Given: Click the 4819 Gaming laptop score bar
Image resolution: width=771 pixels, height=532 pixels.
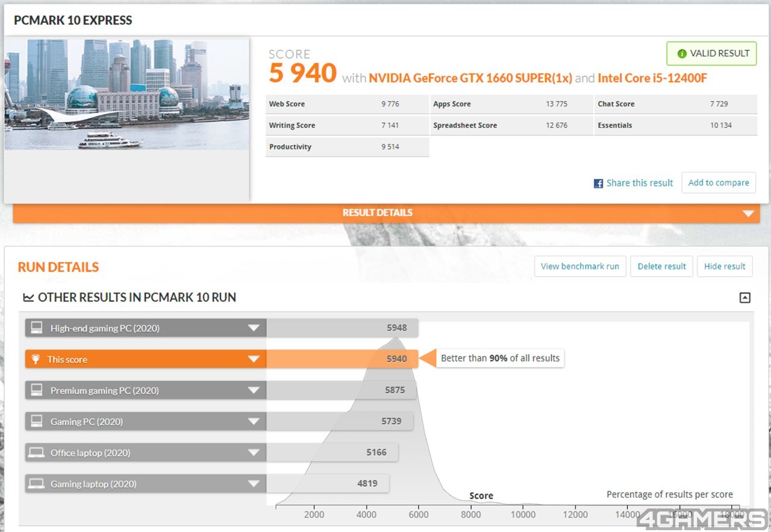Looking at the screenshot, I should [328, 483].
